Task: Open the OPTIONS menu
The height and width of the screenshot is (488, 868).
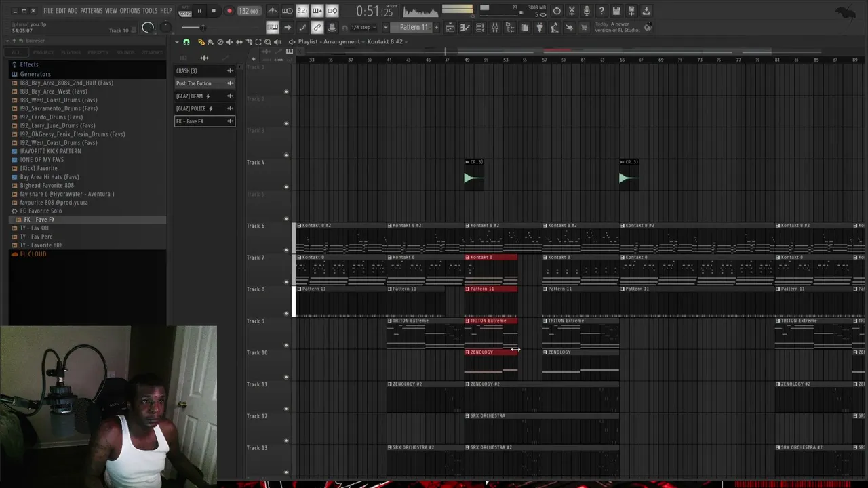Action: pyautogui.click(x=130, y=11)
